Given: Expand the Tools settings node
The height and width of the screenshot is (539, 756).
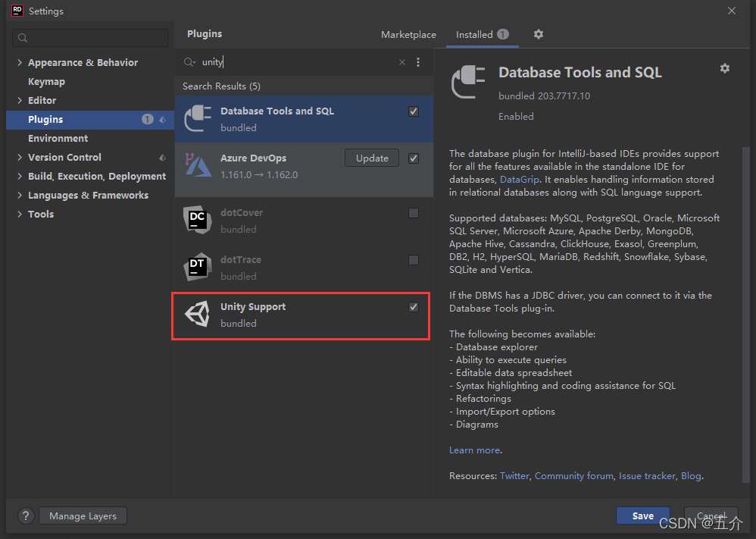Looking at the screenshot, I should point(20,215).
